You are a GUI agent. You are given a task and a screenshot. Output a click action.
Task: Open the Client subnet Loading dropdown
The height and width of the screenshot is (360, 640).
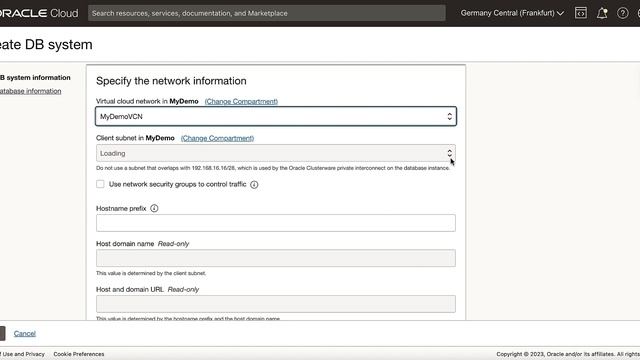[276, 153]
